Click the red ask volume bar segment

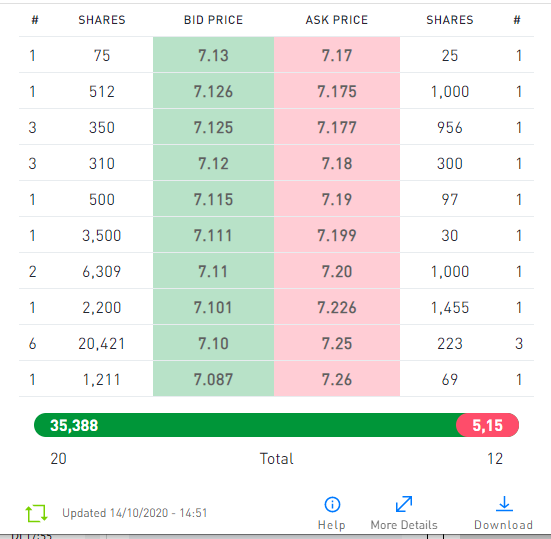coord(487,425)
